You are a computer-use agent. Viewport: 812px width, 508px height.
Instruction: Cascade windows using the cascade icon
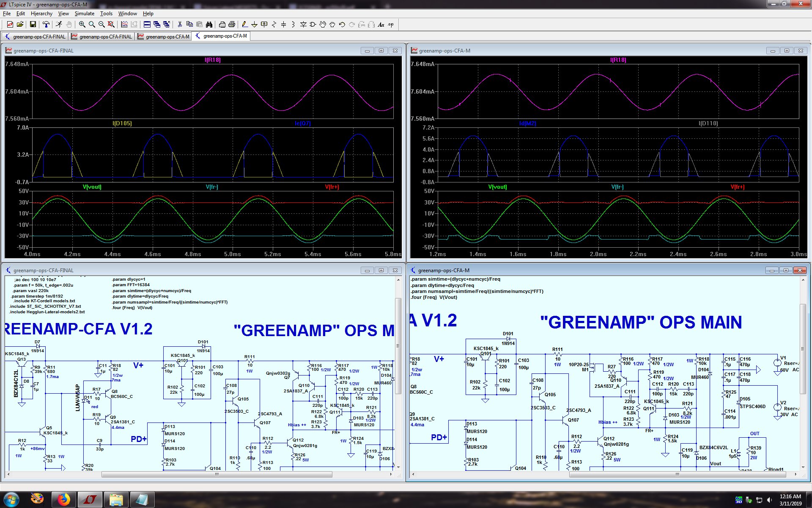point(156,25)
